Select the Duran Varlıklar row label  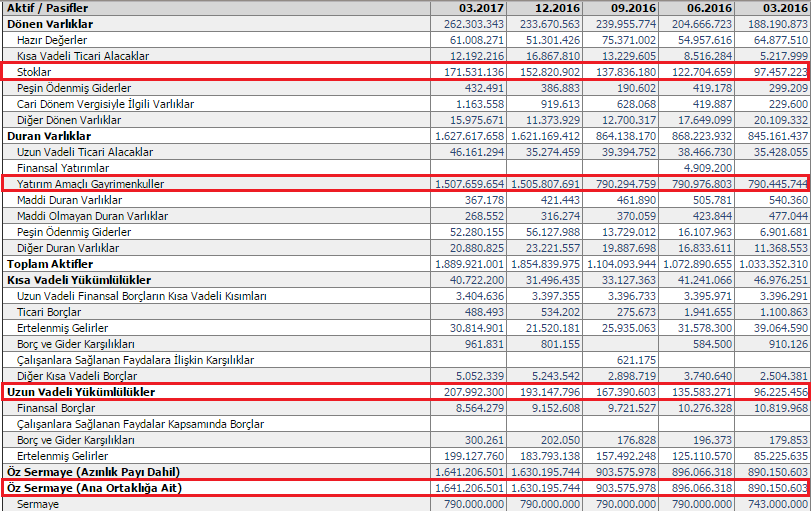[x=49, y=136]
